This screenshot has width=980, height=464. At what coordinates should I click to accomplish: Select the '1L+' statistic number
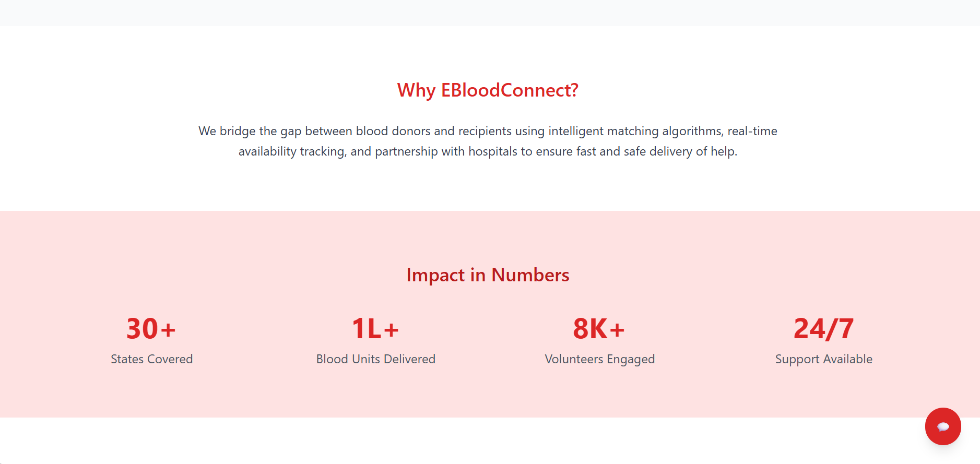(375, 329)
